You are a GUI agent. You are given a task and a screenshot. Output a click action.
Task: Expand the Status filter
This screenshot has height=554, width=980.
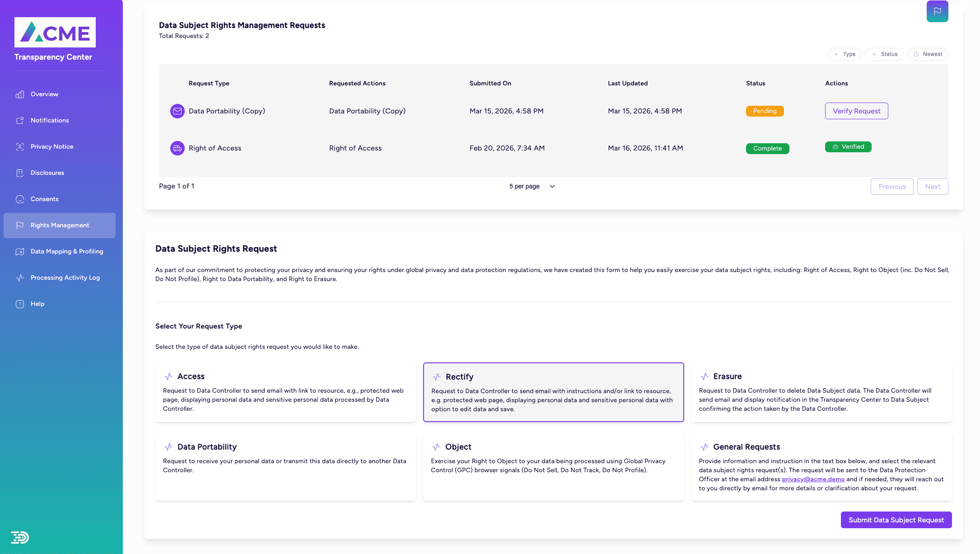point(884,54)
